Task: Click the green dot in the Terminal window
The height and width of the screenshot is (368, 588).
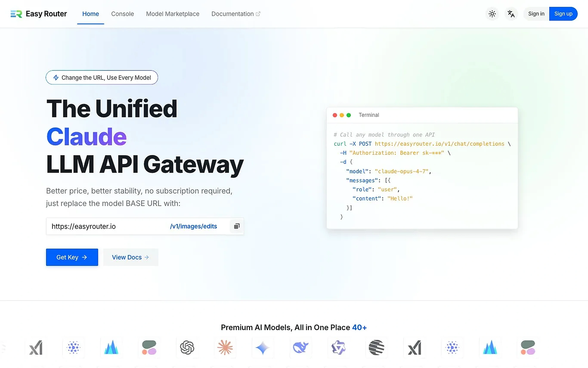Action: 349,115
